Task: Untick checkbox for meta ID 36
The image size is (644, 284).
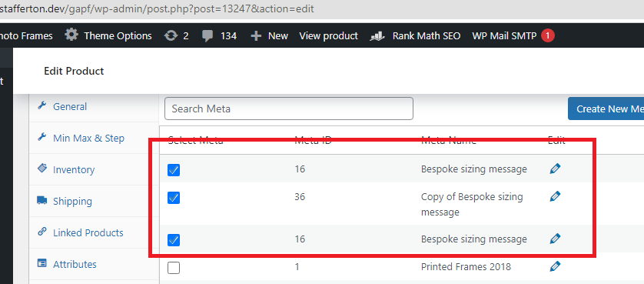Action: click(174, 198)
